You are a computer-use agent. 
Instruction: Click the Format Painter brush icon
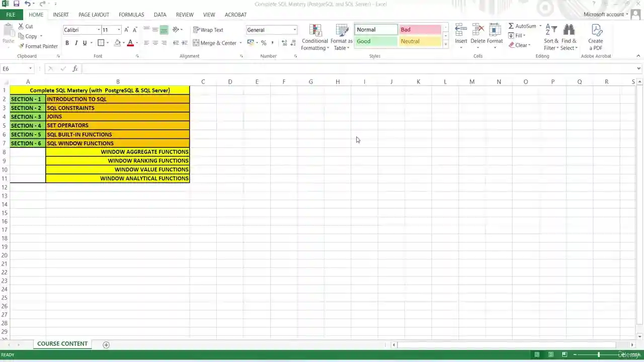coord(21,46)
